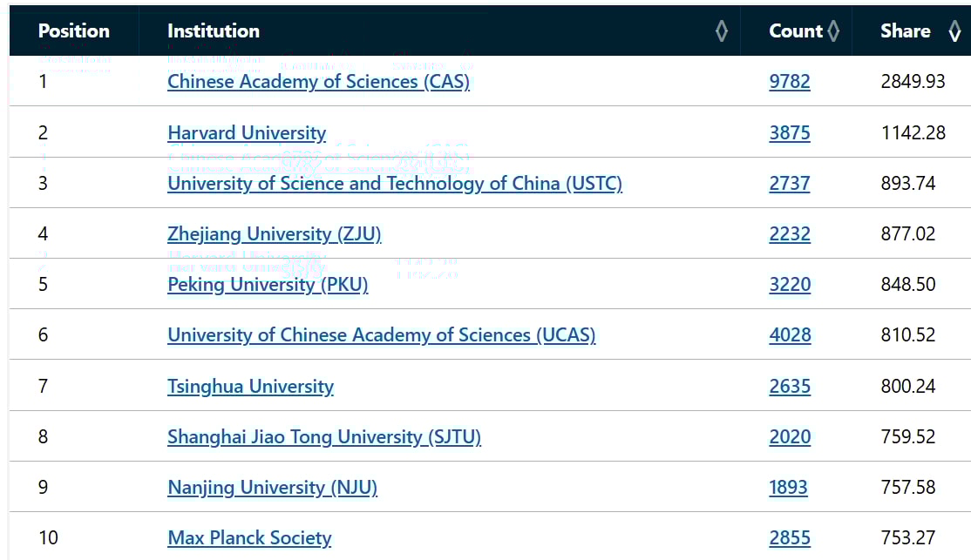This screenshot has width=971, height=560.
Task: Open Chinese Academy of Sciences (CAS) link
Action: pyautogui.click(x=318, y=82)
